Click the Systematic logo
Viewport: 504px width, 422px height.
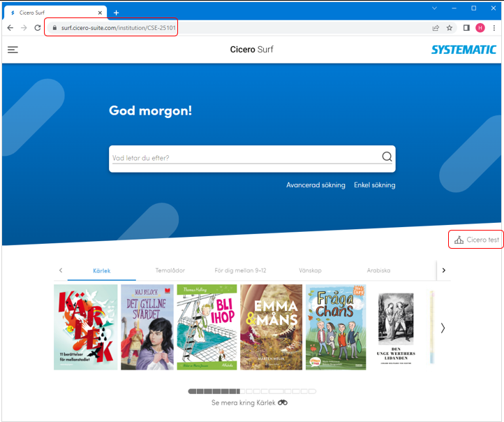pyautogui.click(x=464, y=50)
